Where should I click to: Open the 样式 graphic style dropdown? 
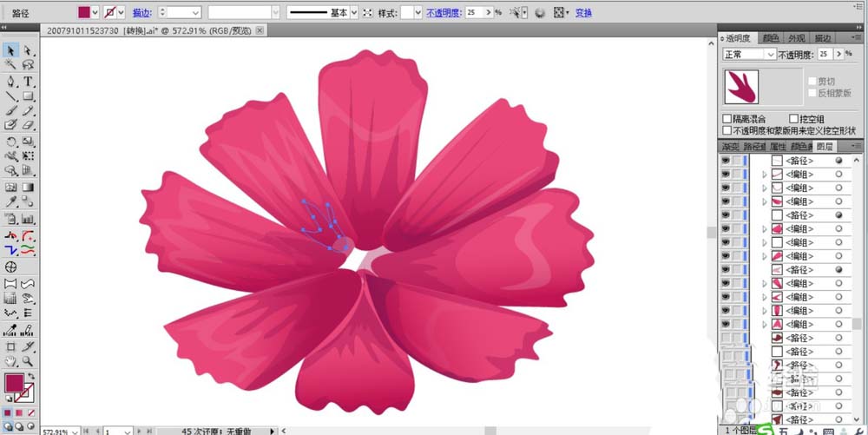coord(418,13)
